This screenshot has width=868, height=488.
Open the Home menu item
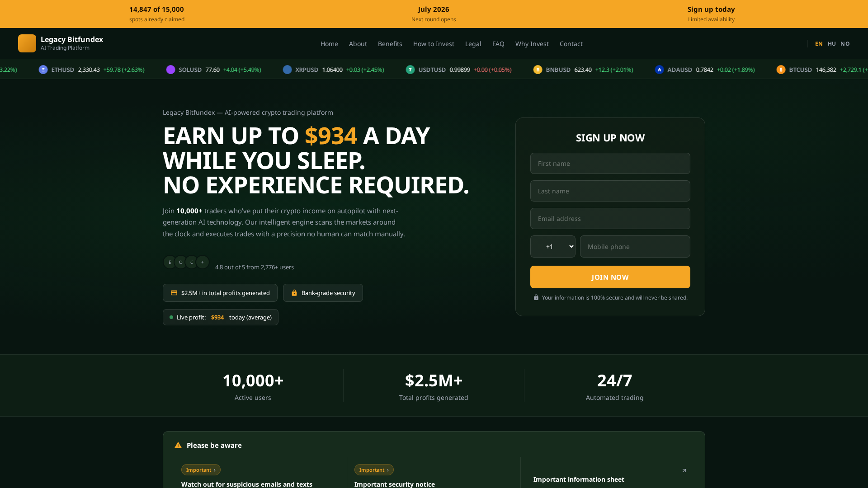pos(329,44)
